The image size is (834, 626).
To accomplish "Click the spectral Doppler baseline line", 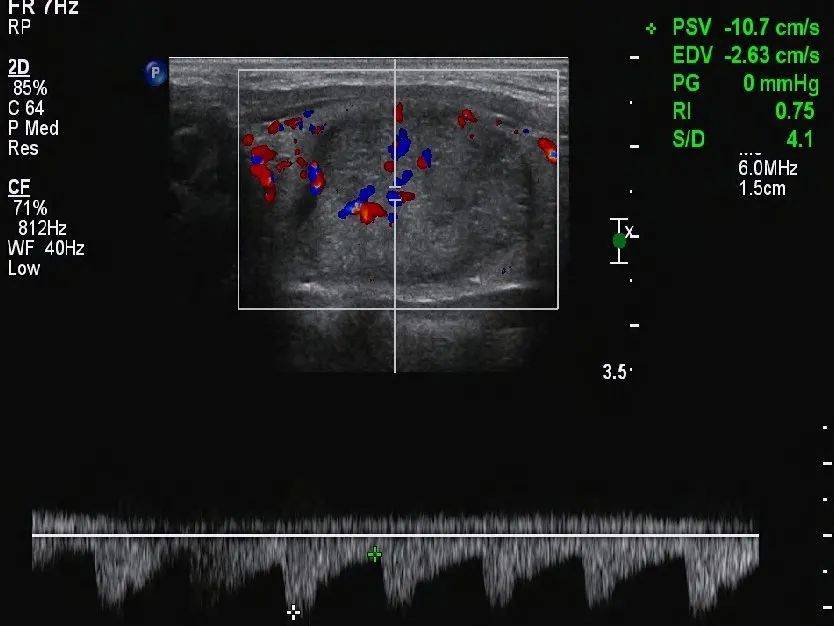I will (395, 535).
